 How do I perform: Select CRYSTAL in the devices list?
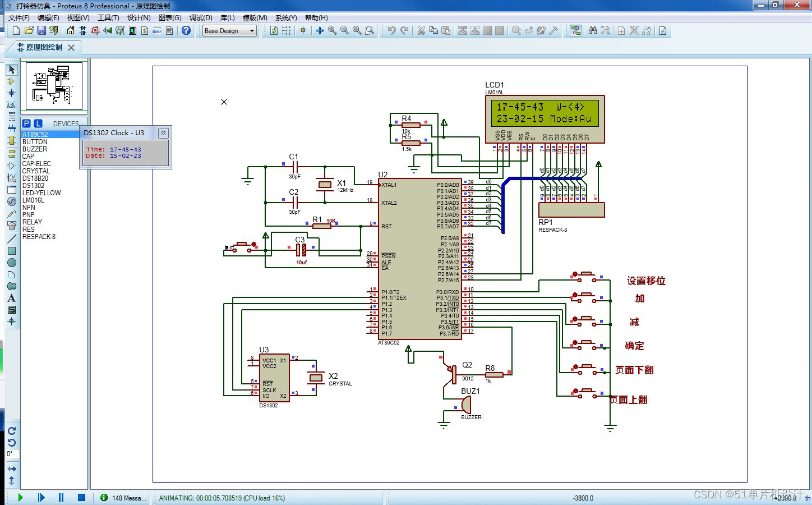(36, 171)
